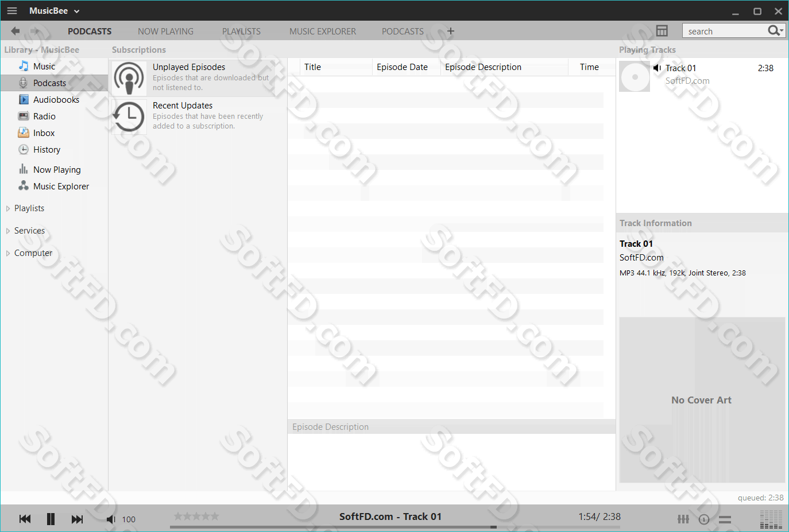Select the Inbox icon in the sidebar
This screenshot has width=789, height=532.
24,133
